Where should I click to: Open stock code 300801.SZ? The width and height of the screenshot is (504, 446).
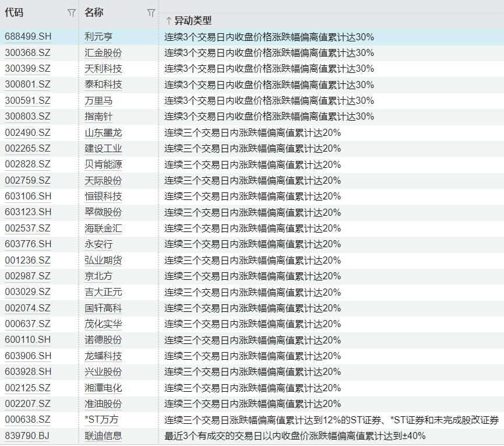[27, 85]
